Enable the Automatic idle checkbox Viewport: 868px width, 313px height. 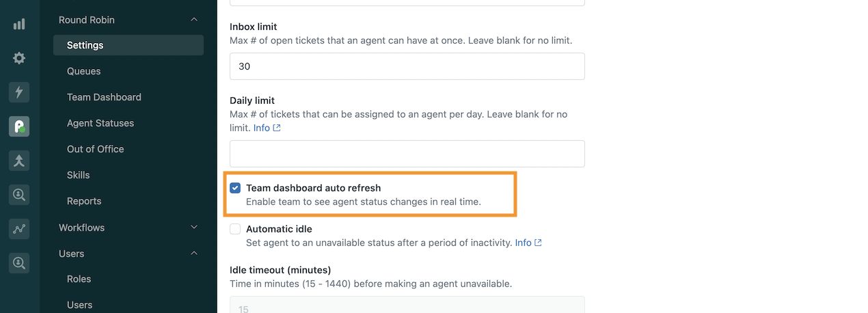(x=235, y=229)
